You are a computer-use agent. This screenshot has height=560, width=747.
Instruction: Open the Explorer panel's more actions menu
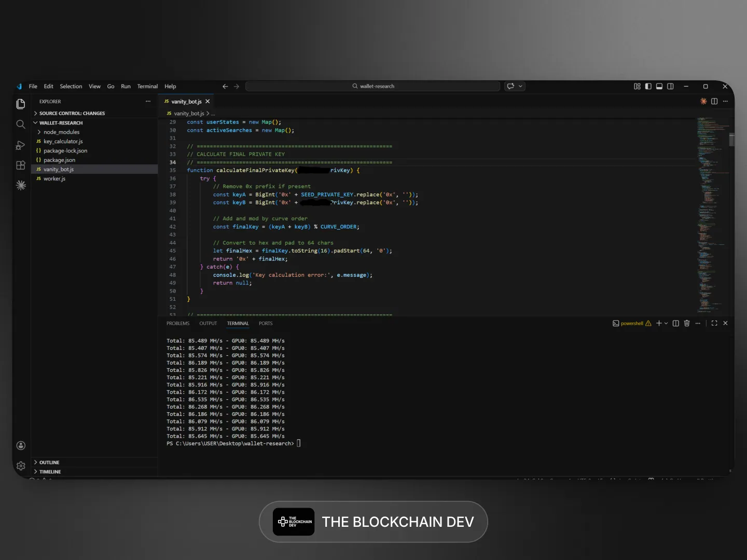[x=148, y=102]
